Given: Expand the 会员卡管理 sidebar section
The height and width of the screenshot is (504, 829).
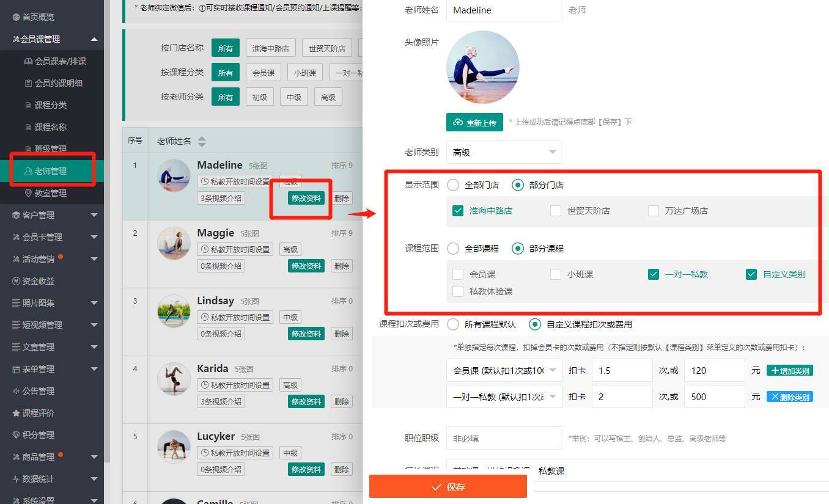Looking at the screenshot, I should coord(52,237).
